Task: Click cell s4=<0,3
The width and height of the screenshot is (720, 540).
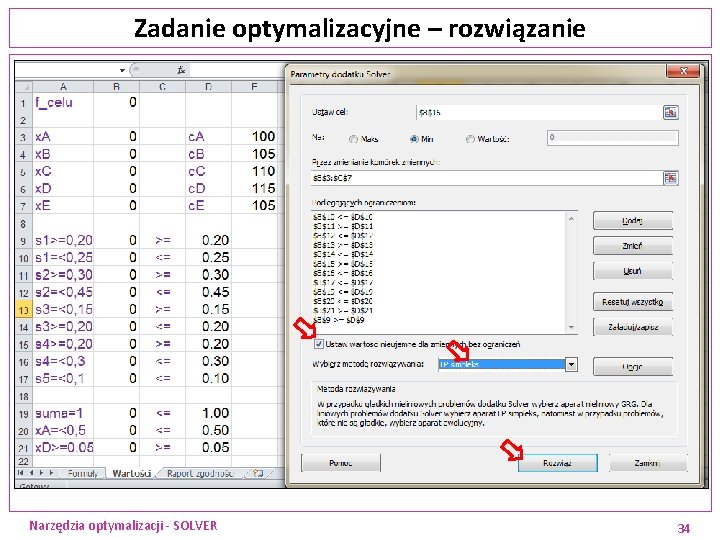Action: tap(63, 361)
